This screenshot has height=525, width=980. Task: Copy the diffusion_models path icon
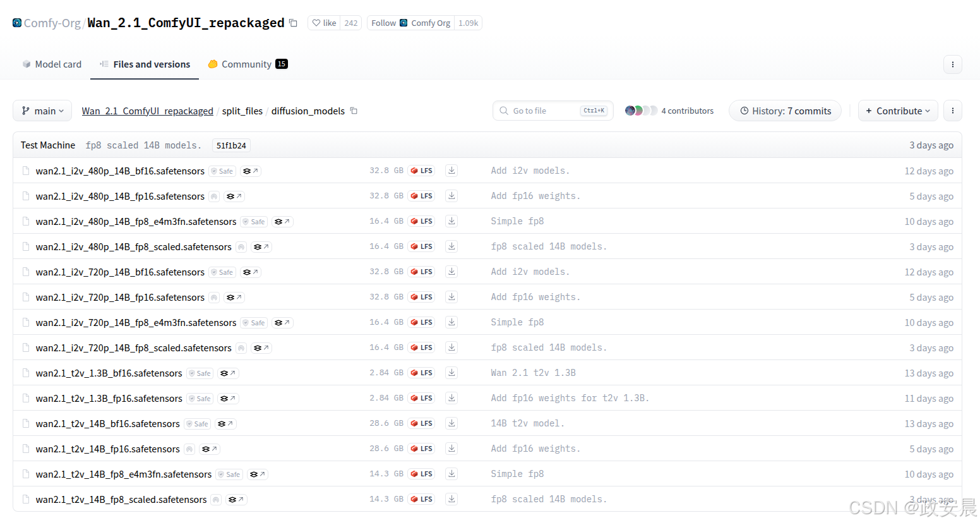[x=354, y=111]
